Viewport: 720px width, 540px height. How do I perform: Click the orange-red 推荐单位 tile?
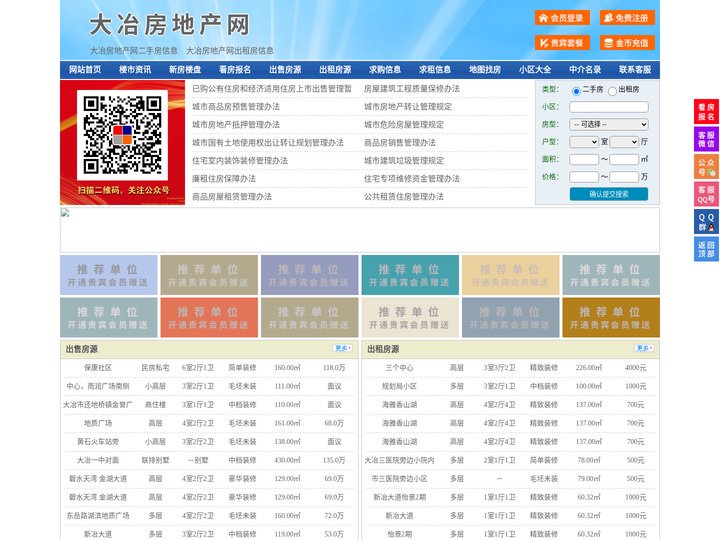(209, 317)
